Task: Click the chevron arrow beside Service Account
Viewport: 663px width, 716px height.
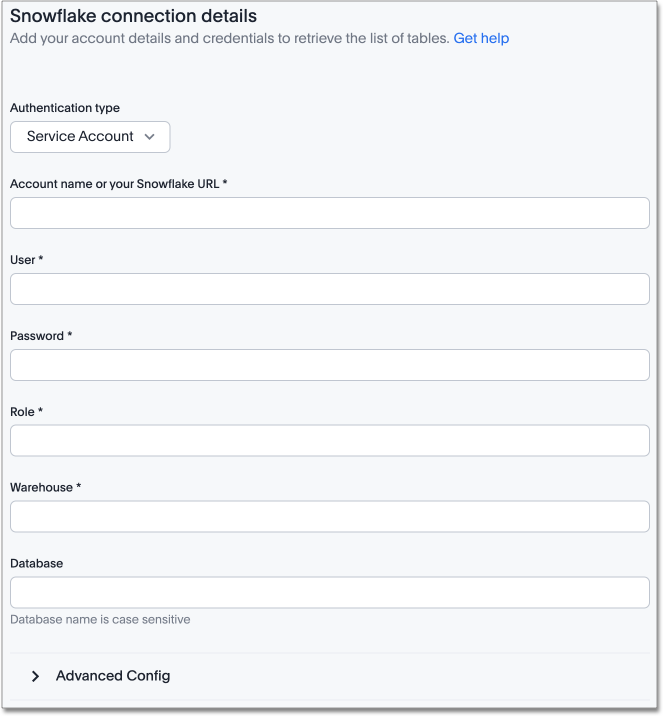Action: [x=150, y=137]
